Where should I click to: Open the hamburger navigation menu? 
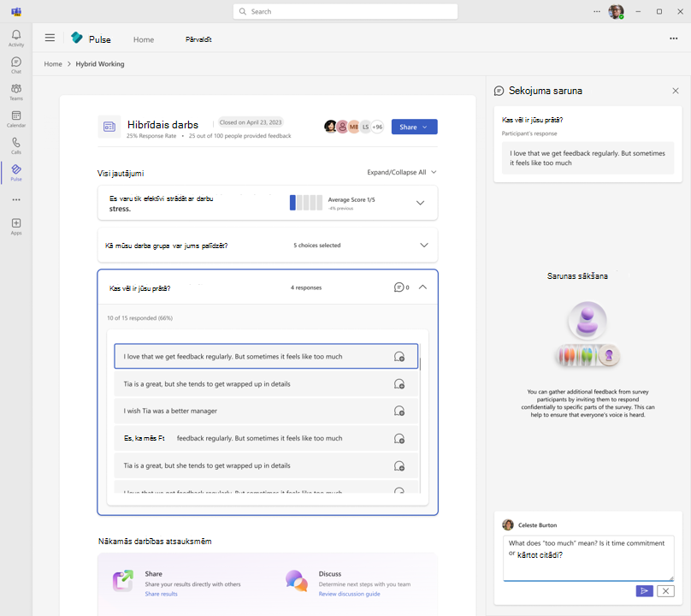[50, 38]
